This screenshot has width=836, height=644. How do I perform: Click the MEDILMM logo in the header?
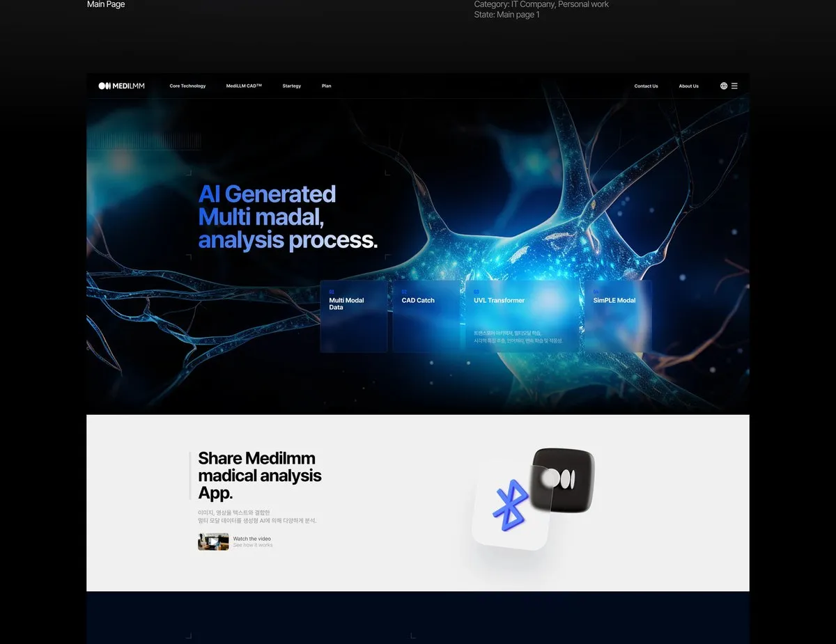coord(121,86)
